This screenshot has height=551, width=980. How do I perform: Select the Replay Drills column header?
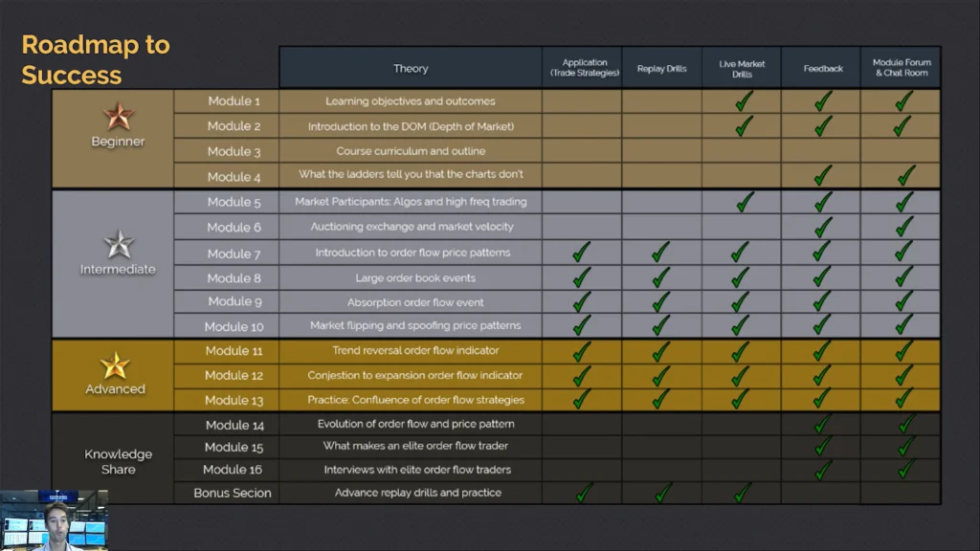662,68
